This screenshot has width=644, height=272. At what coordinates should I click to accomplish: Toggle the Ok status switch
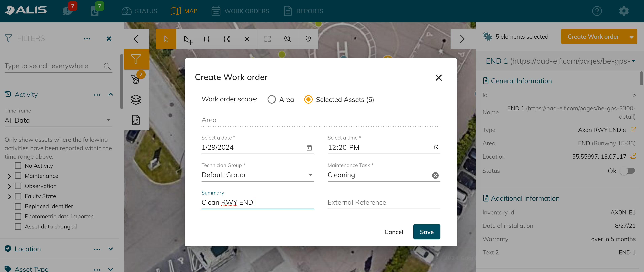click(x=628, y=171)
